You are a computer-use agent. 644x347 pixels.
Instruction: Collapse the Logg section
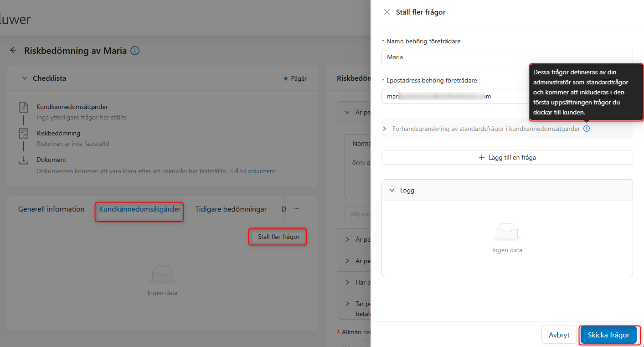click(392, 191)
